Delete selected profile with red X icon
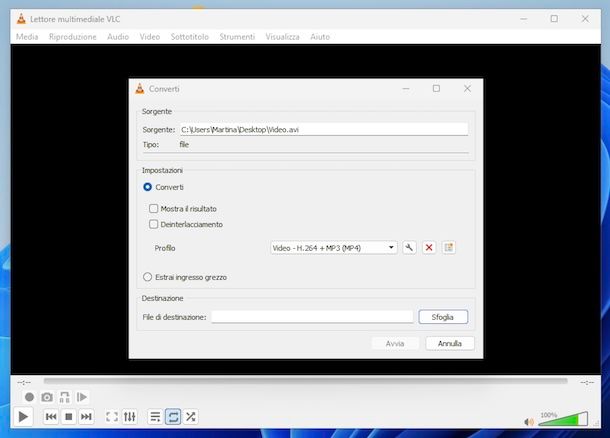The image size is (610, 438). [x=429, y=248]
